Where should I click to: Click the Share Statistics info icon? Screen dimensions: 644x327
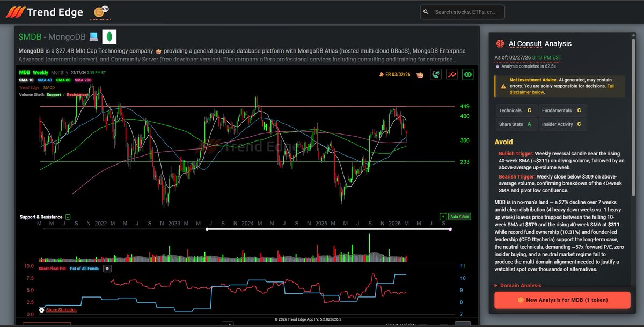click(41, 310)
